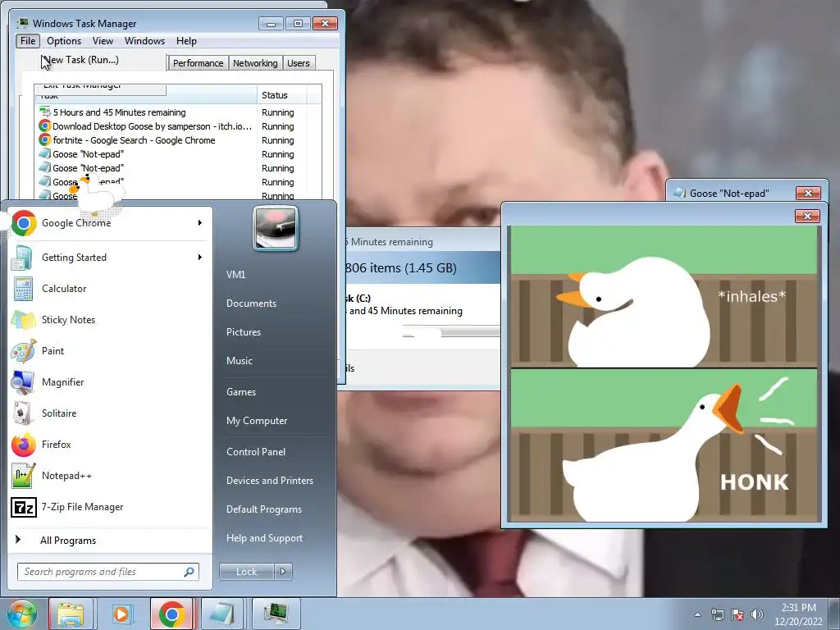Click the user account picture
The width and height of the screenshot is (840, 630).
276,228
